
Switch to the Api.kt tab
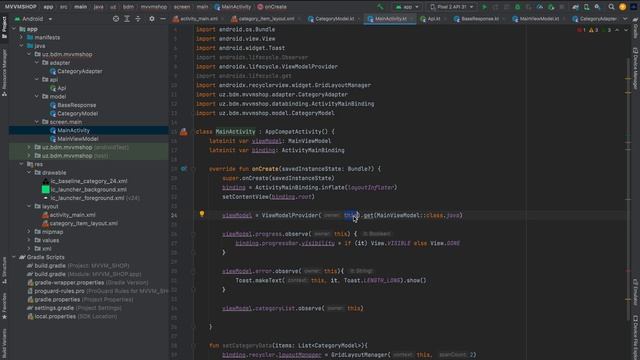point(432,19)
